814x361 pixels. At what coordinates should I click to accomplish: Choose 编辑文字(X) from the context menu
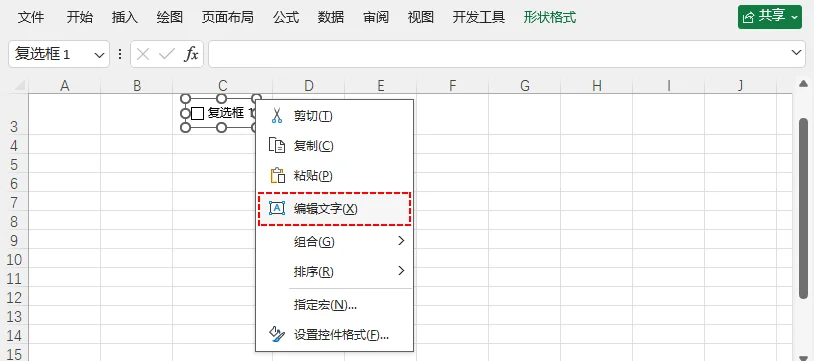(x=335, y=208)
